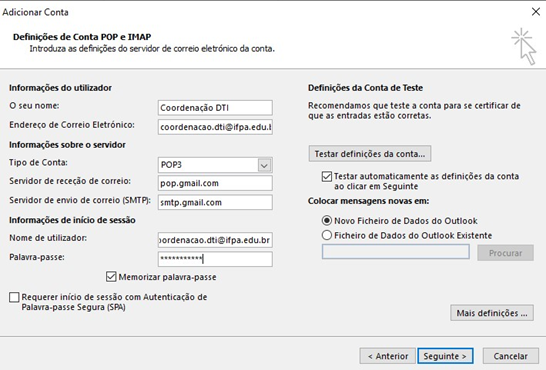Go back with Anterior button
546x370 pixels.
pos(388,356)
